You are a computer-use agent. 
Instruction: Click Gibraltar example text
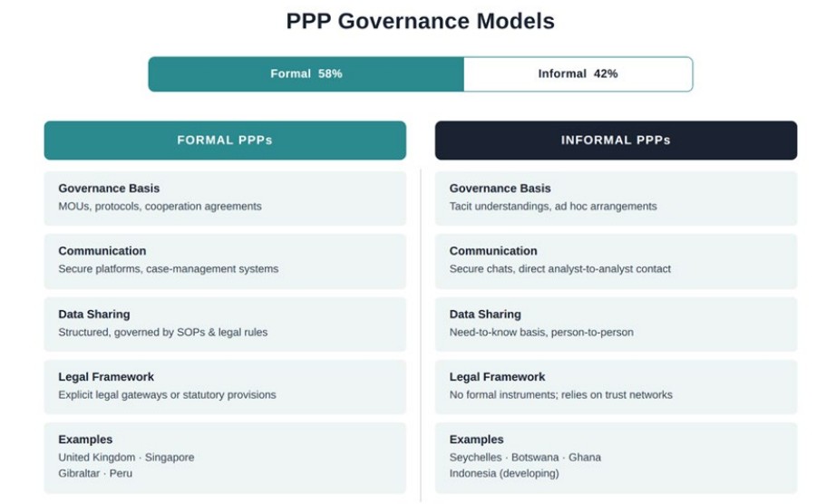pos(79,473)
